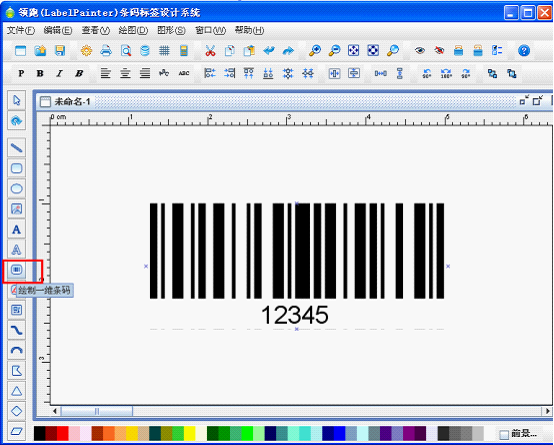This screenshot has height=445, width=554.
Task: Select the diamond shape tool
Action: point(17,411)
